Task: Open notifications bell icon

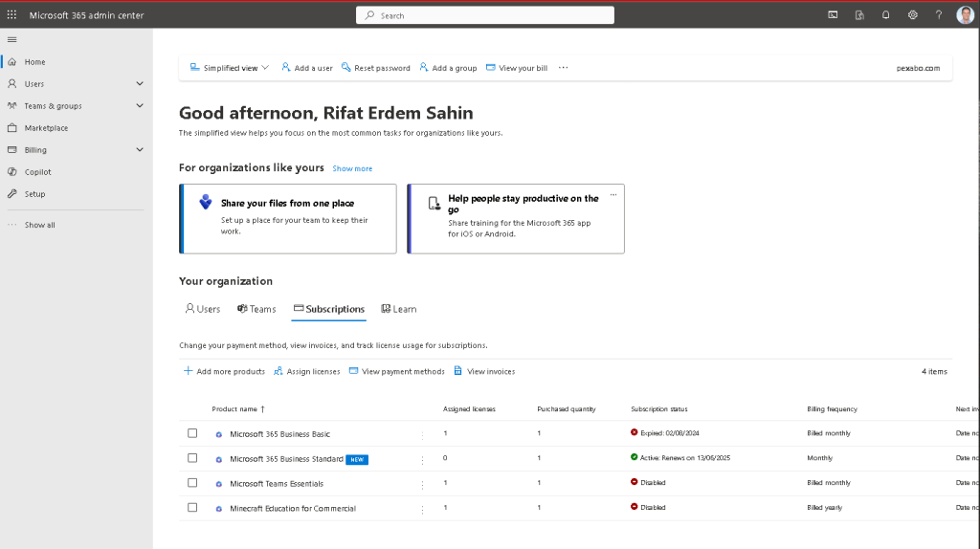Action: pyautogui.click(x=885, y=15)
